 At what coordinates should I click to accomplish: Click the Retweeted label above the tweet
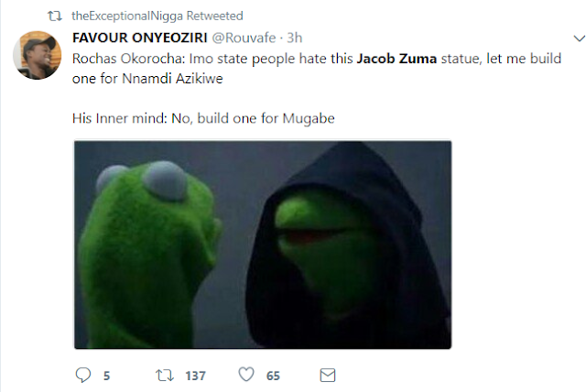coord(214,16)
